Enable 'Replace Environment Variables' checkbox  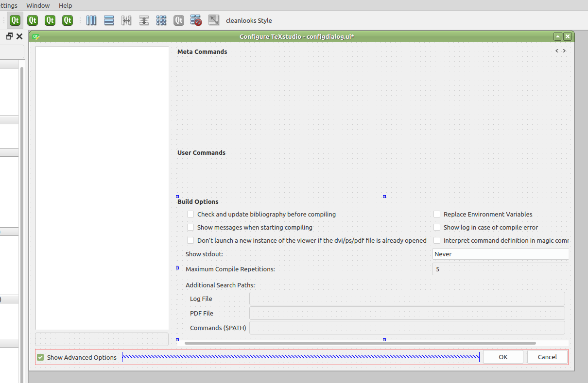pyautogui.click(x=436, y=214)
